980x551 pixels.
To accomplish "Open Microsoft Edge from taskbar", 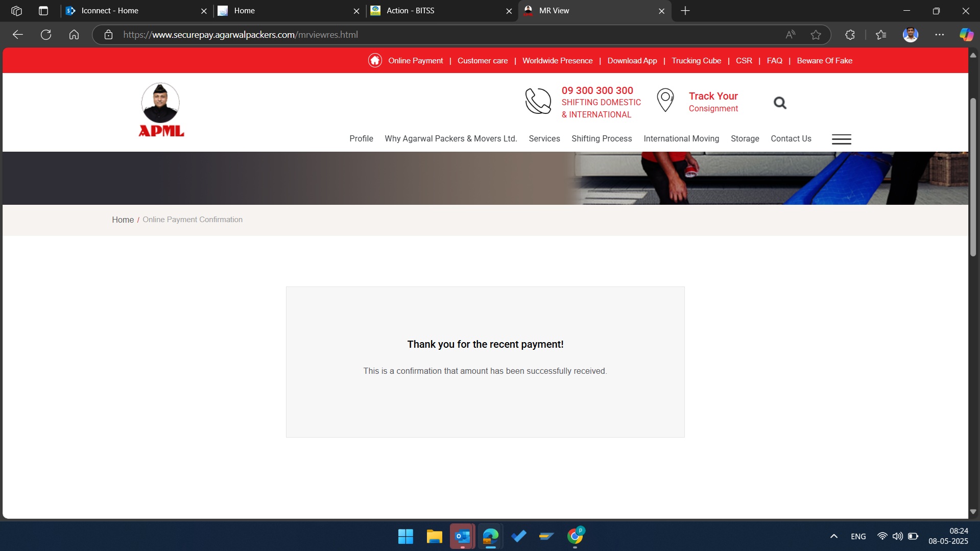I will [490, 536].
